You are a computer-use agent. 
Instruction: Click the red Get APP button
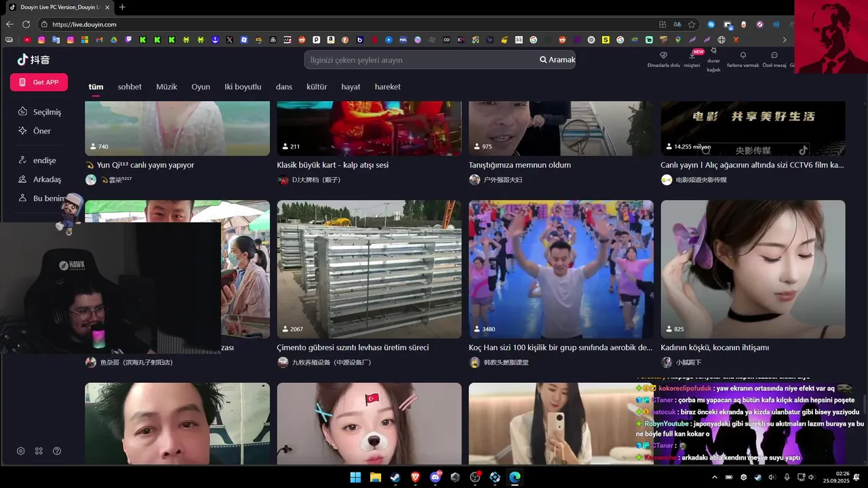[39, 82]
